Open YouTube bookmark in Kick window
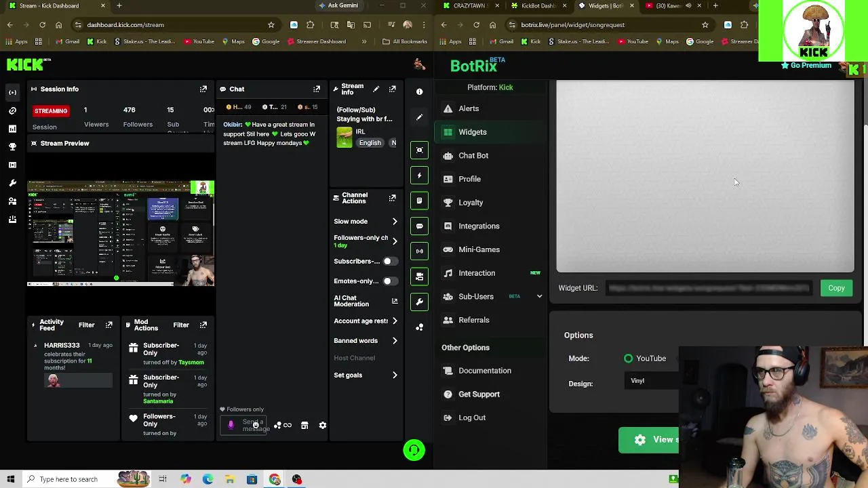Viewport: 868px width, 488px height. (199, 41)
